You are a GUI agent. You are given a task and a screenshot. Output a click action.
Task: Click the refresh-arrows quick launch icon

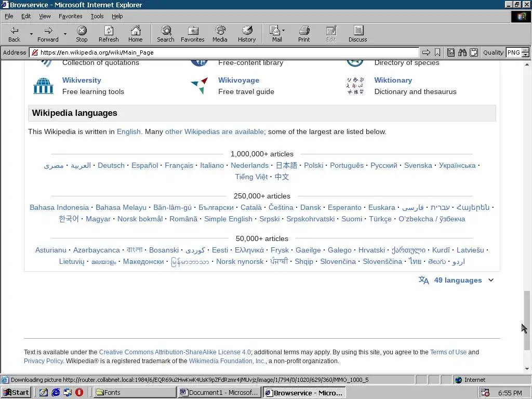coord(68,392)
